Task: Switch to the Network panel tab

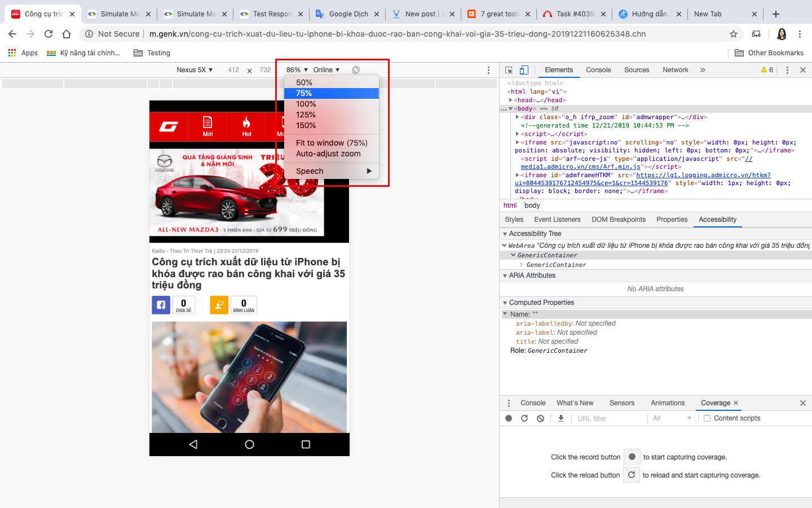Action: click(x=676, y=70)
